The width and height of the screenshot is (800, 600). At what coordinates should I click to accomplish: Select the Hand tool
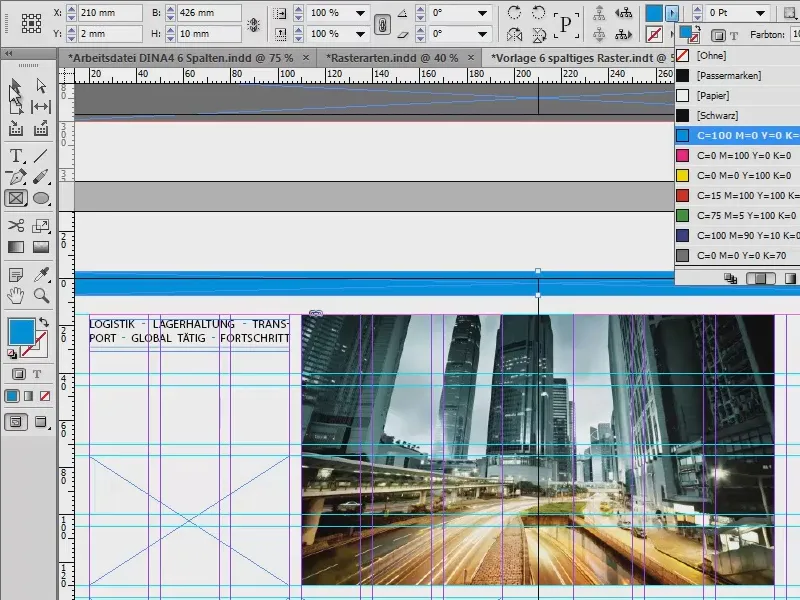pyautogui.click(x=16, y=295)
